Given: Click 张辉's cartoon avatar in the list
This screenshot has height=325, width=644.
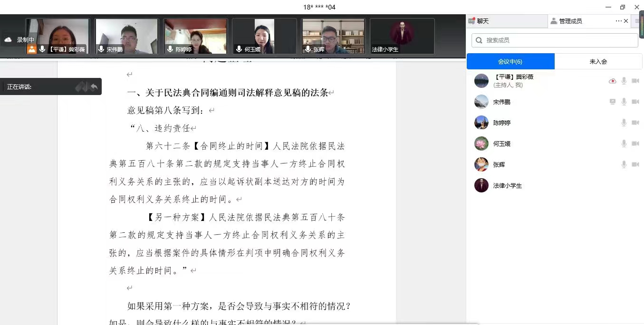Looking at the screenshot, I should click(x=481, y=164).
